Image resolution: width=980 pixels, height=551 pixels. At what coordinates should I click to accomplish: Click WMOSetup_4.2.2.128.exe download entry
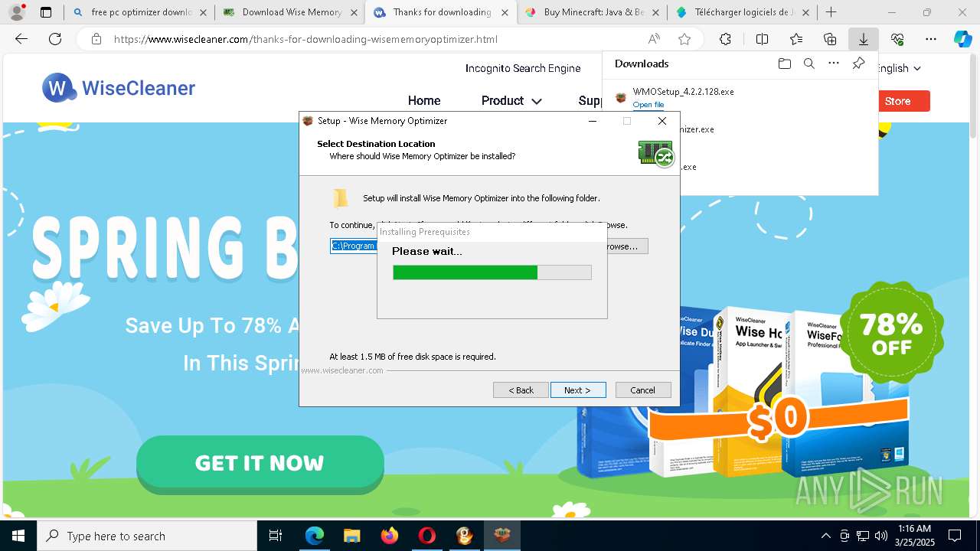point(683,91)
